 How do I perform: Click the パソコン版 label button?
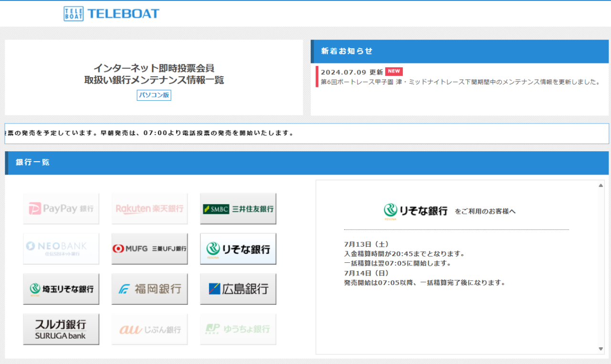tap(154, 95)
